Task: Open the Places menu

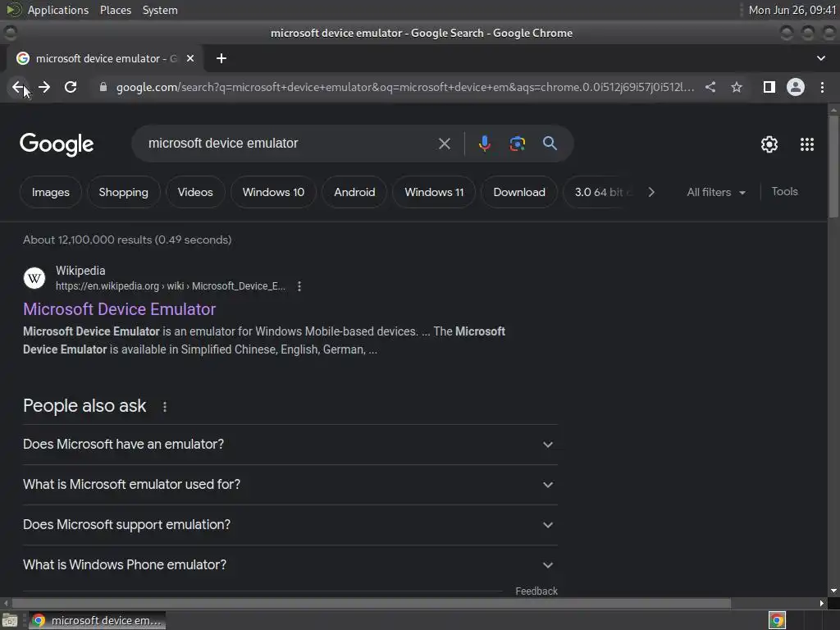Action: click(x=115, y=10)
